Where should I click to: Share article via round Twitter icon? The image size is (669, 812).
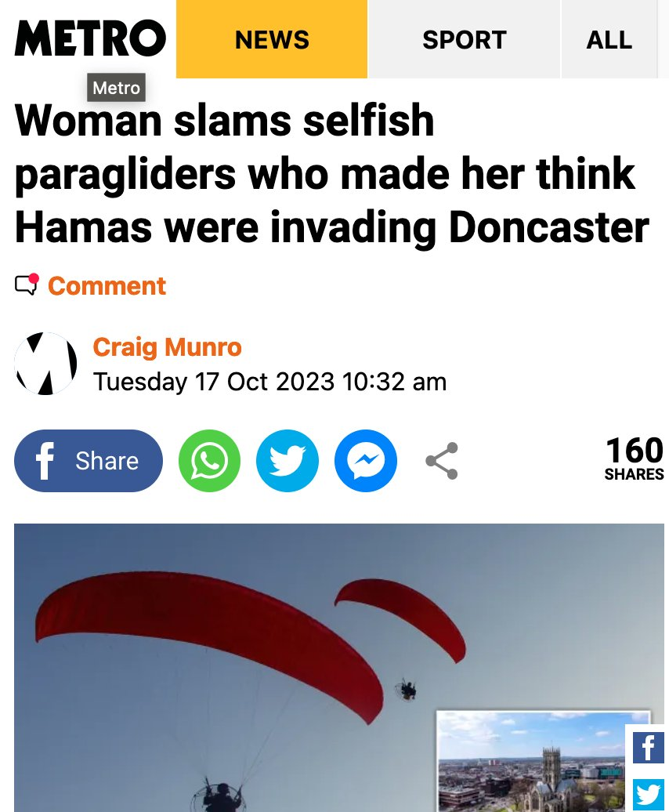click(287, 461)
